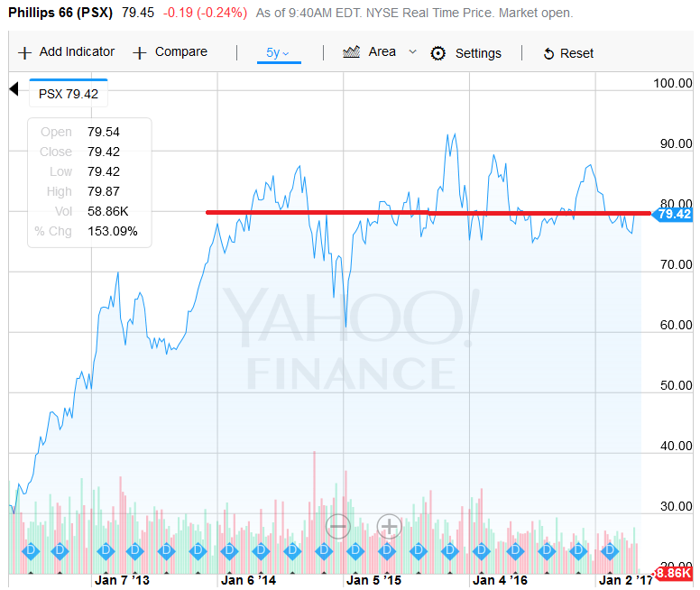The height and width of the screenshot is (590, 700).
Task: Click the Add Indicator label
Action: point(77,52)
